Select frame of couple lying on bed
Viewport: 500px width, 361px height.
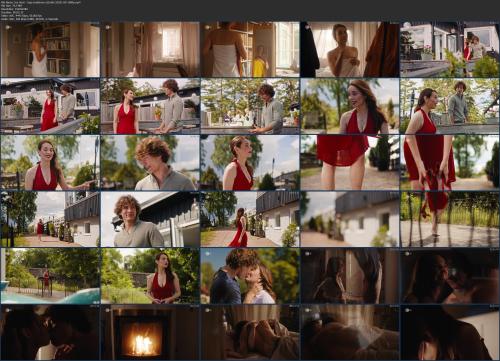250,332
